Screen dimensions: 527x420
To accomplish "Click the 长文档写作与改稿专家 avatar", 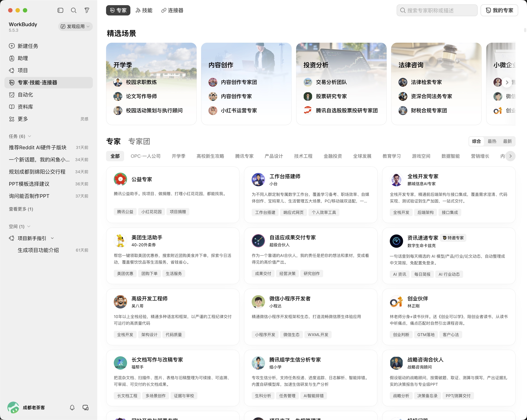I will (x=120, y=363).
